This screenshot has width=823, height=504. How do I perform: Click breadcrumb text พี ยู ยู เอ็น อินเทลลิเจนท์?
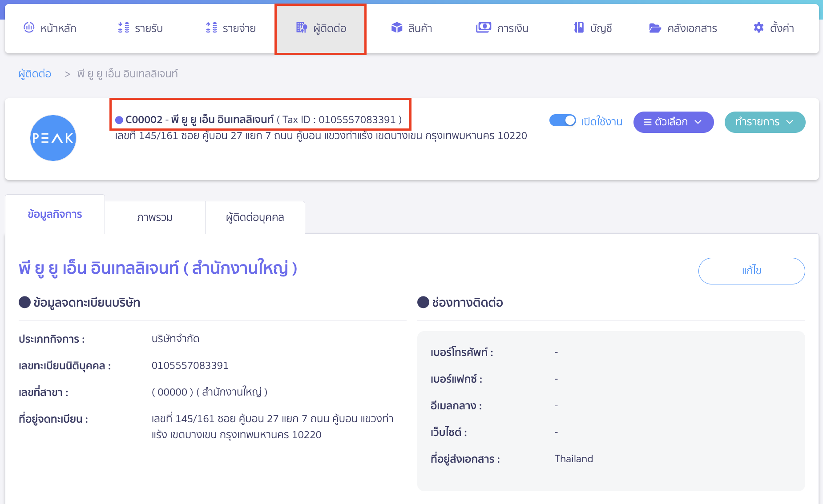[x=128, y=74]
